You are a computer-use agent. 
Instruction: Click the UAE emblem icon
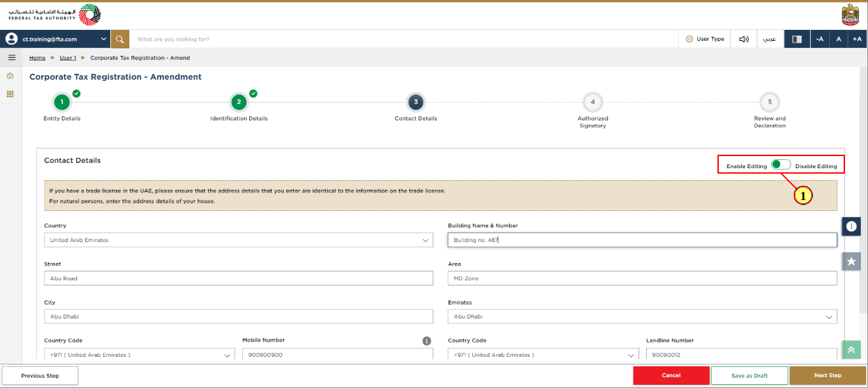click(851, 15)
